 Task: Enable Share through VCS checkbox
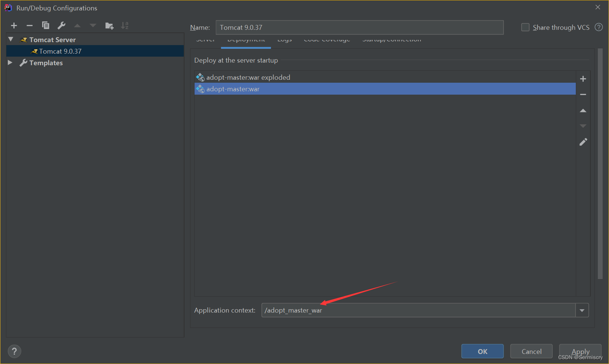pyautogui.click(x=525, y=27)
